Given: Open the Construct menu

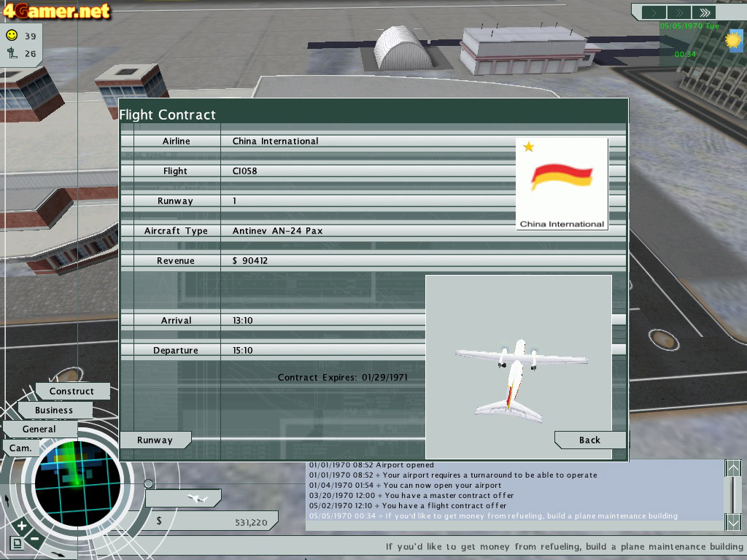Looking at the screenshot, I should point(72,391).
